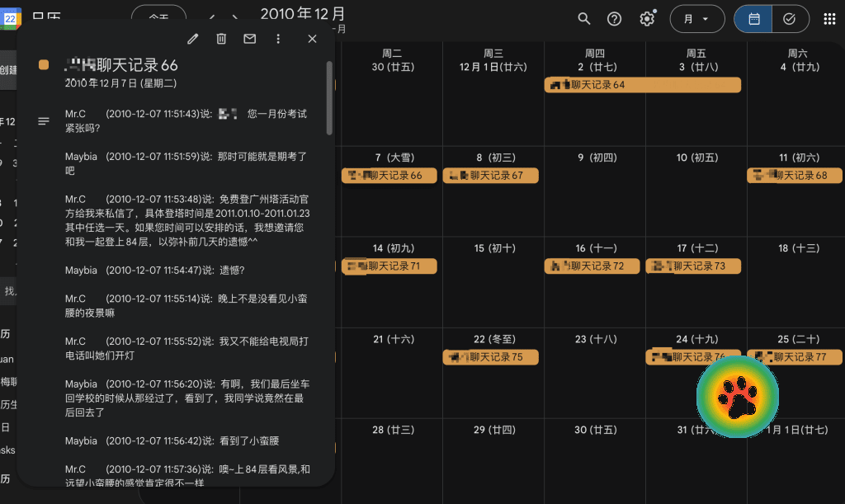Image resolution: width=845 pixels, height=504 pixels.
Task: Close the event details popup
Action: click(312, 39)
